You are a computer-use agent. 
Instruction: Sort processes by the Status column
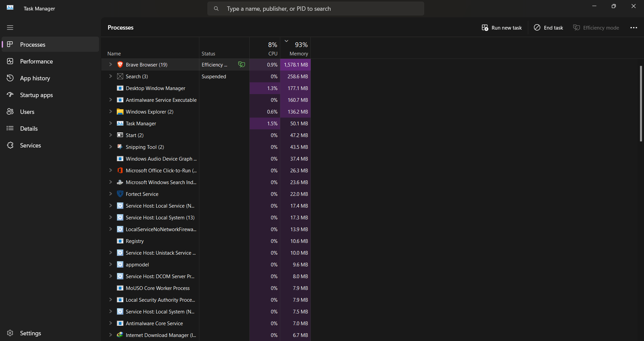click(x=224, y=48)
